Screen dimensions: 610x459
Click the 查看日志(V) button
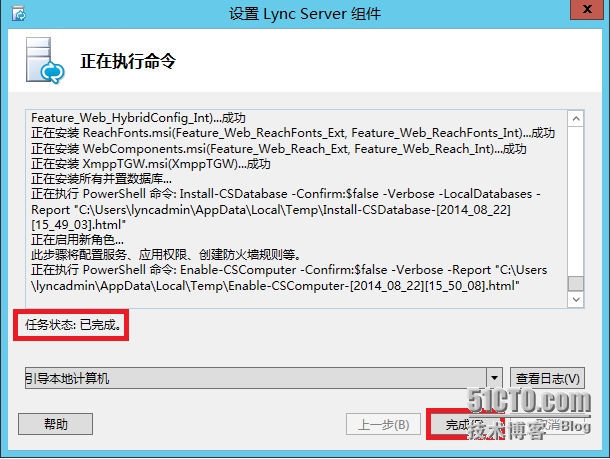547,378
